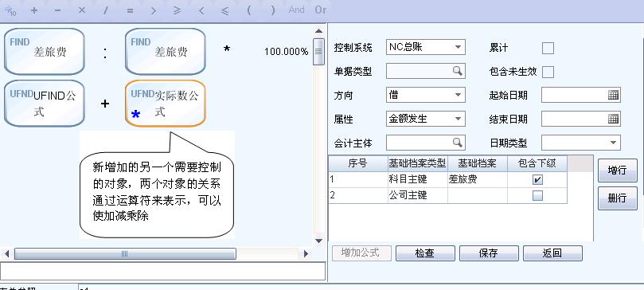
Task: Click the vertical scrollbar thumb in formula panel
Action: [318, 51]
